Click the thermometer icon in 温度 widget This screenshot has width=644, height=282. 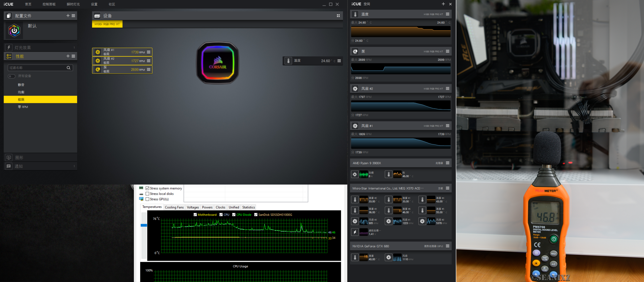(355, 14)
